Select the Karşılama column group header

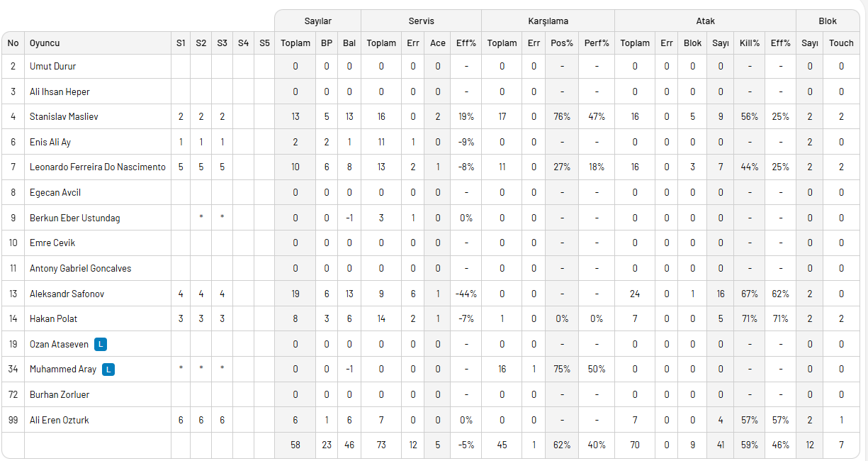(x=548, y=21)
